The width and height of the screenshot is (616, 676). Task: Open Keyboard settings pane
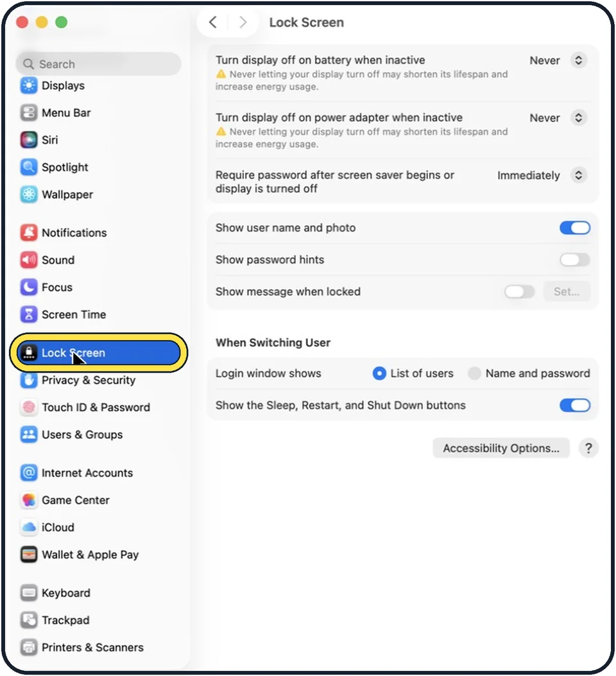99,593
